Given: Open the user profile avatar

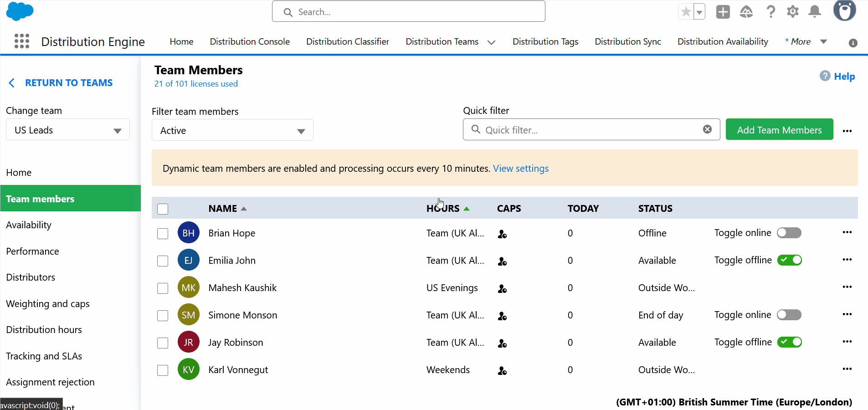Looking at the screenshot, I should click(845, 10).
